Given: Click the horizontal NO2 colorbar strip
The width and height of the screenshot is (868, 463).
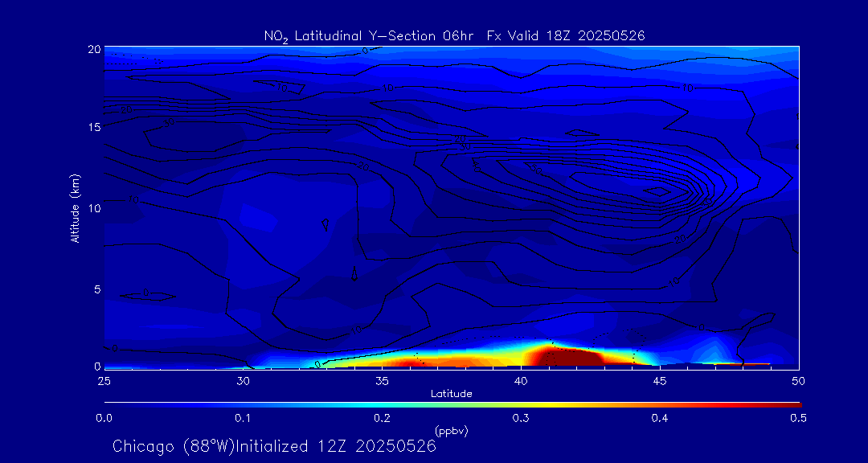Looking at the screenshot, I should [x=452, y=405].
